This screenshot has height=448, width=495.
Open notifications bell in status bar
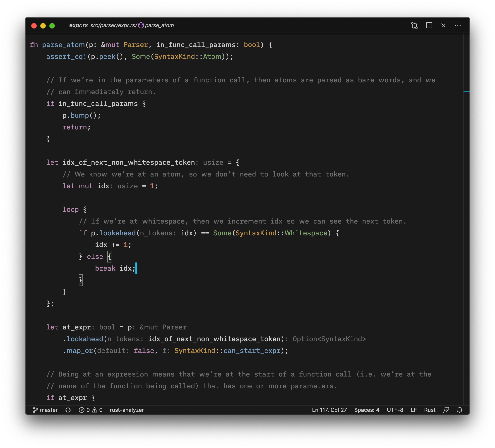pos(460,410)
